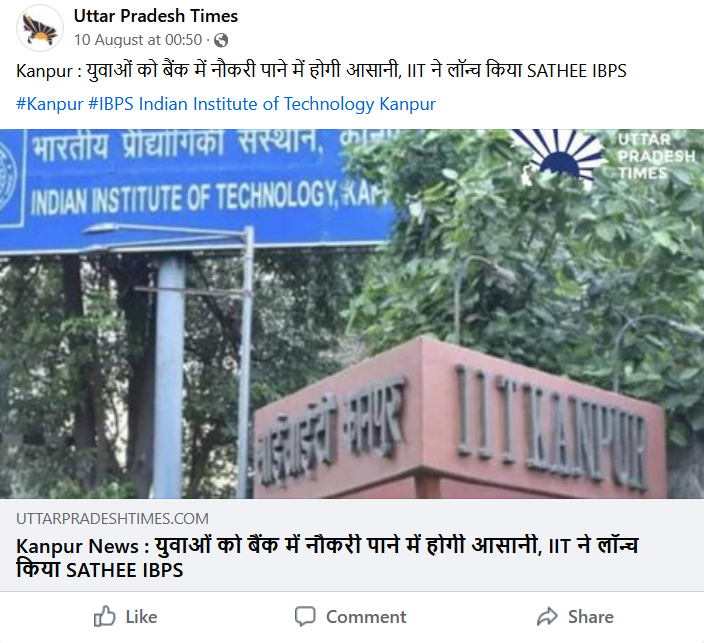Image resolution: width=704 pixels, height=643 pixels.
Task: Like this post
Action: (125, 617)
